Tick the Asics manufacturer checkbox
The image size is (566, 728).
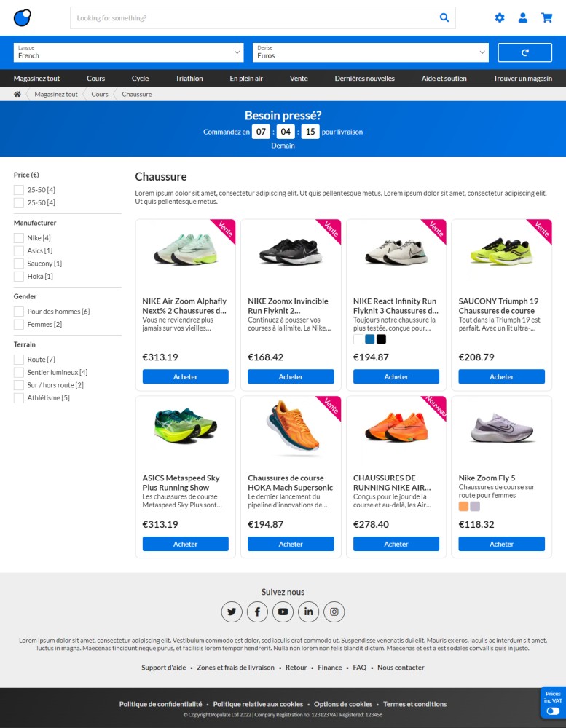pyautogui.click(x=19, y=250)
